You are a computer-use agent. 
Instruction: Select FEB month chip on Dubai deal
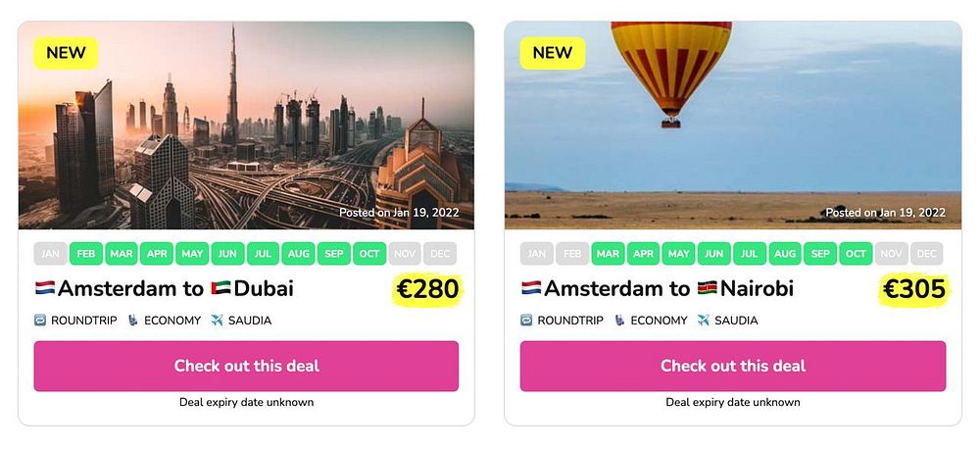pos(86,254)
